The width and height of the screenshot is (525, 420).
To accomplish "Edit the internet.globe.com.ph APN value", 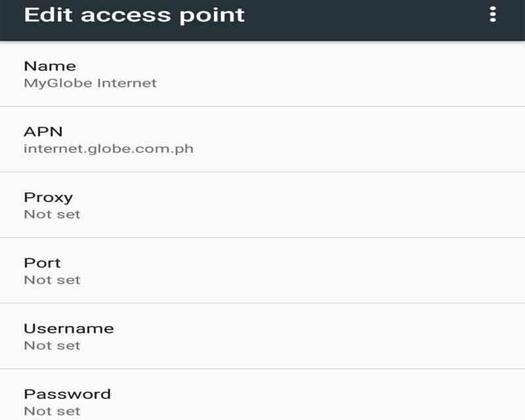I will point(108,149).
